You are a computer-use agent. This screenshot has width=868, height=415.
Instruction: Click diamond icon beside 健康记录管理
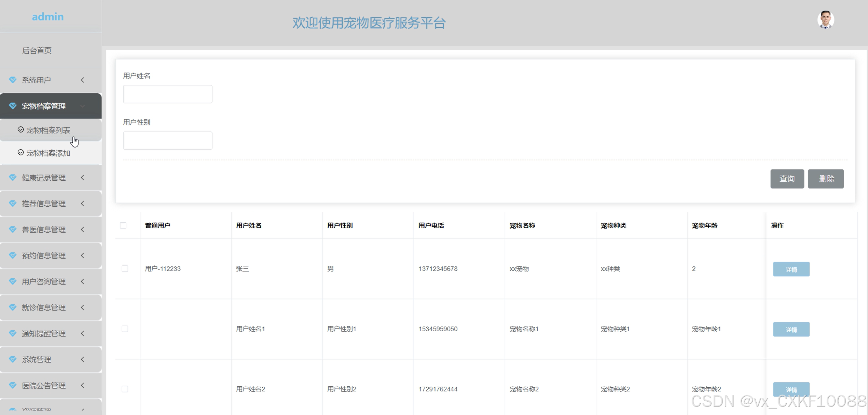pyautogui.click(x=13, y=178)
